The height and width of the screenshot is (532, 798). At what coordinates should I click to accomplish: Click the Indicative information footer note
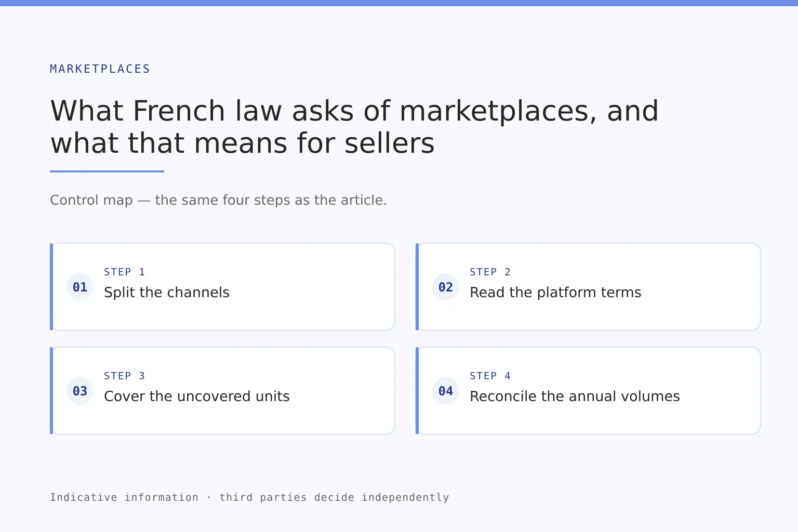coord(249,497)
